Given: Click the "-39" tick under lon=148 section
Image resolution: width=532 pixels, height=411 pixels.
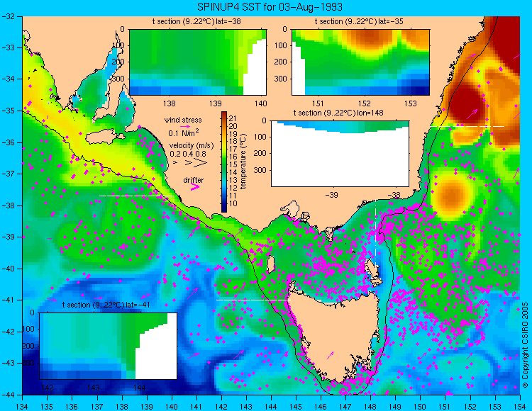Looking at the screenshot, I should coord(331,195).
